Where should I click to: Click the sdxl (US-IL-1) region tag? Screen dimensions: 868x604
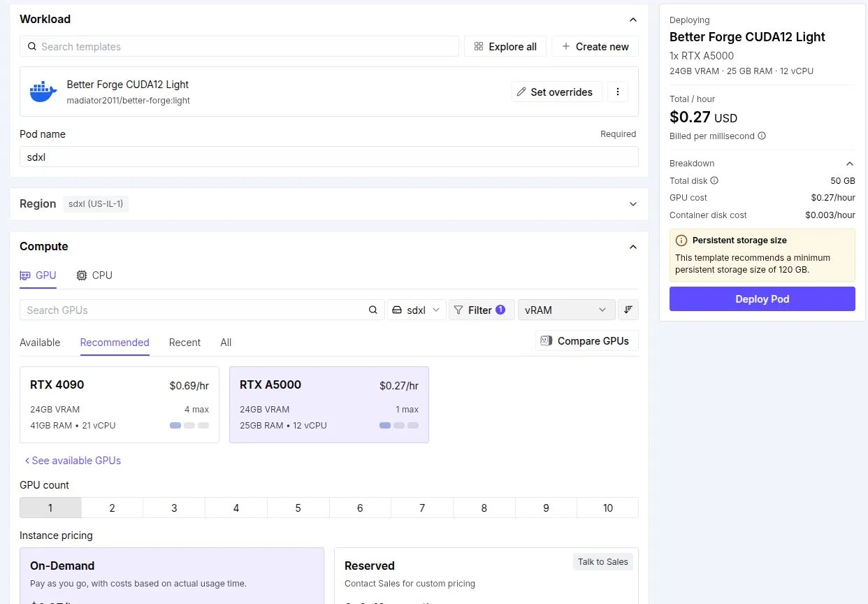96,204
